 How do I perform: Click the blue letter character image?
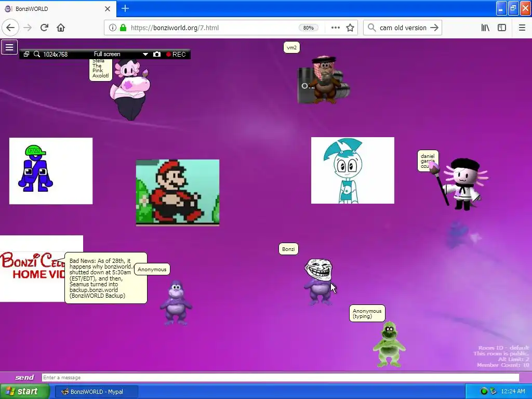tap(51, 171)
